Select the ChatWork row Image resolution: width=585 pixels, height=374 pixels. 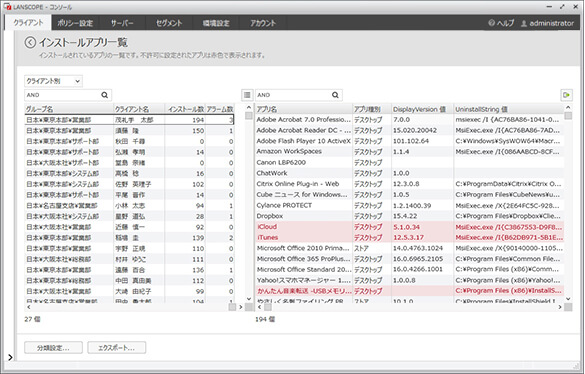pos(410,173)
